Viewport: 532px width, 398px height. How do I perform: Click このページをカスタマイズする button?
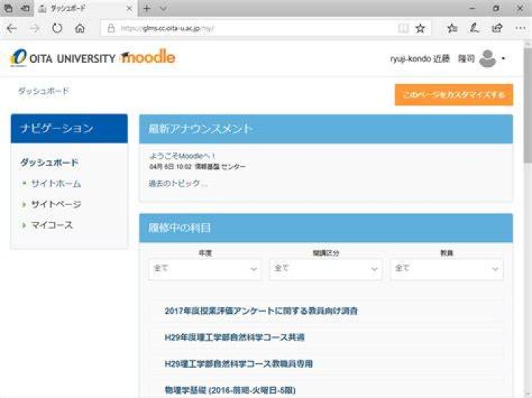tap(454, 95)
